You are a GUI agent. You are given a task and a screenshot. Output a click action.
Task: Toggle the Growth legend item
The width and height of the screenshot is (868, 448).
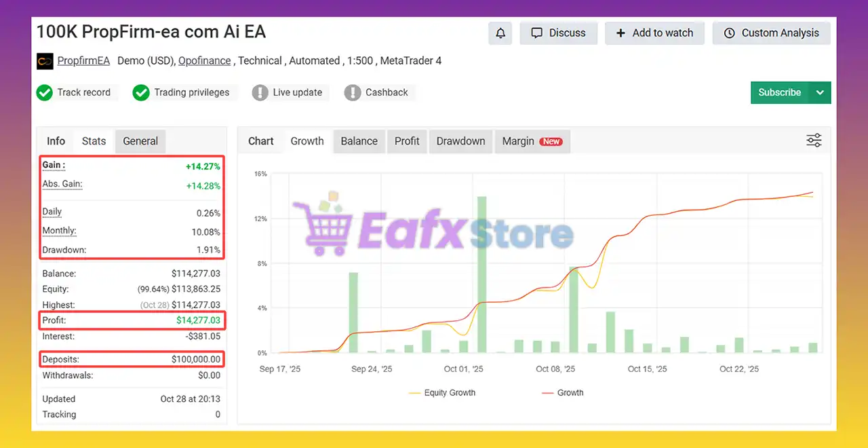(562, 392)
